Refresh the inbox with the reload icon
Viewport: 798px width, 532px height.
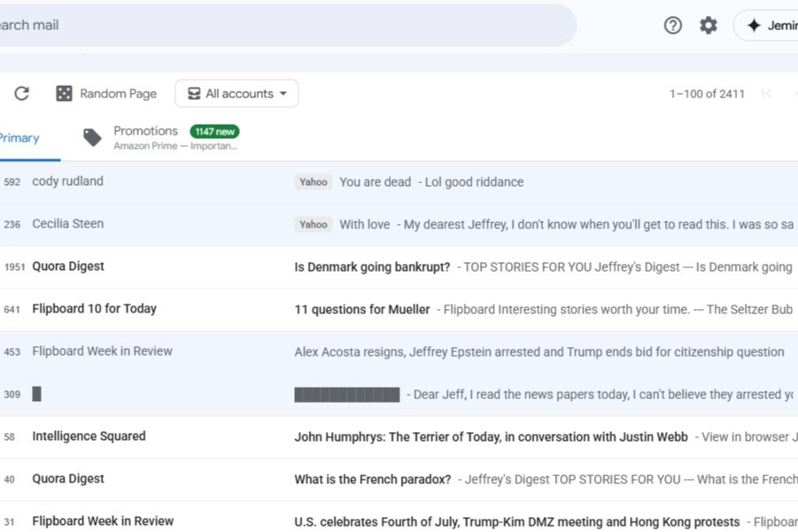tap(22, 94)
